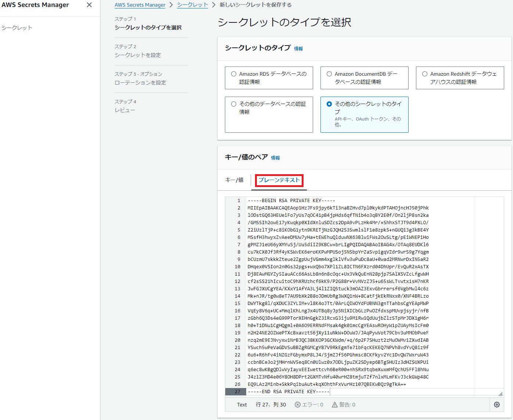Click step 3 ローテーションを設定
The height and width of the screenshot is (420, 513).
click(140, 83)
